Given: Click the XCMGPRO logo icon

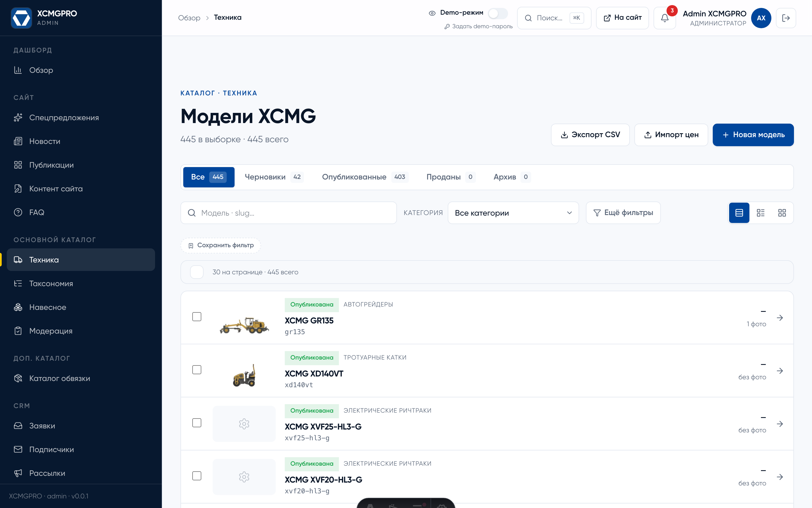Looking at the screenshot, I should point(21,18).
